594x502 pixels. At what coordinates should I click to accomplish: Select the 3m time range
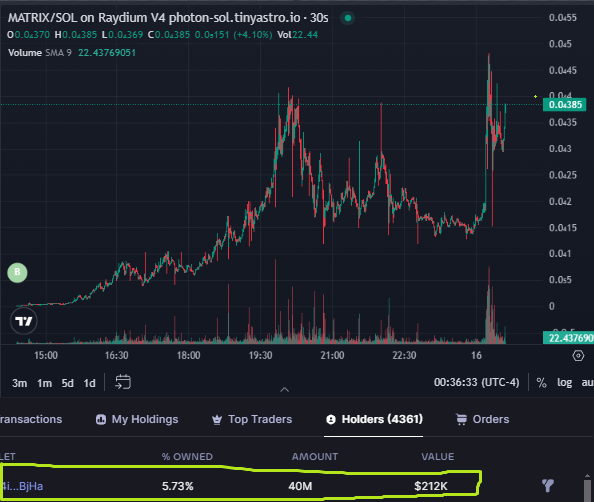click(19, 383)
